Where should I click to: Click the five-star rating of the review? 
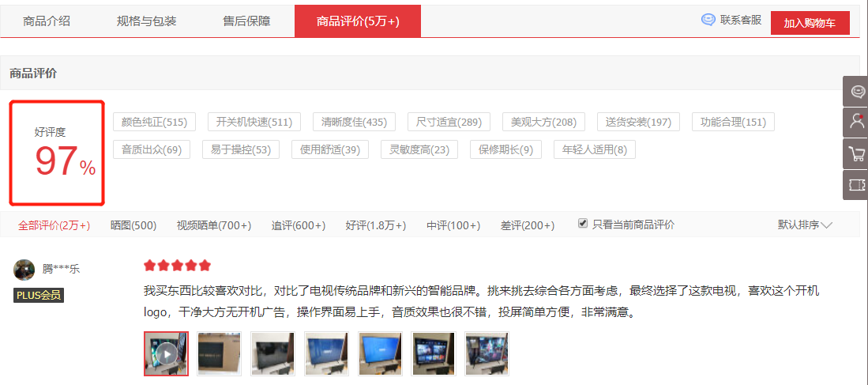coord(177,266)
